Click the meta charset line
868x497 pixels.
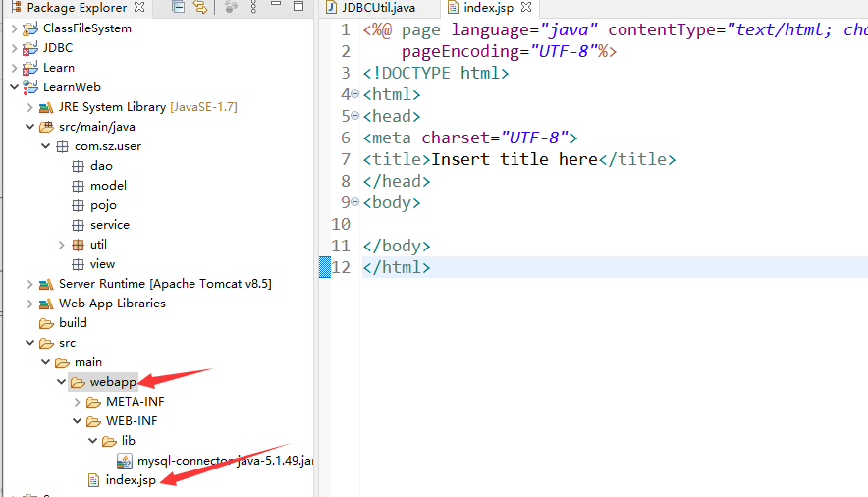pos(470,138)
